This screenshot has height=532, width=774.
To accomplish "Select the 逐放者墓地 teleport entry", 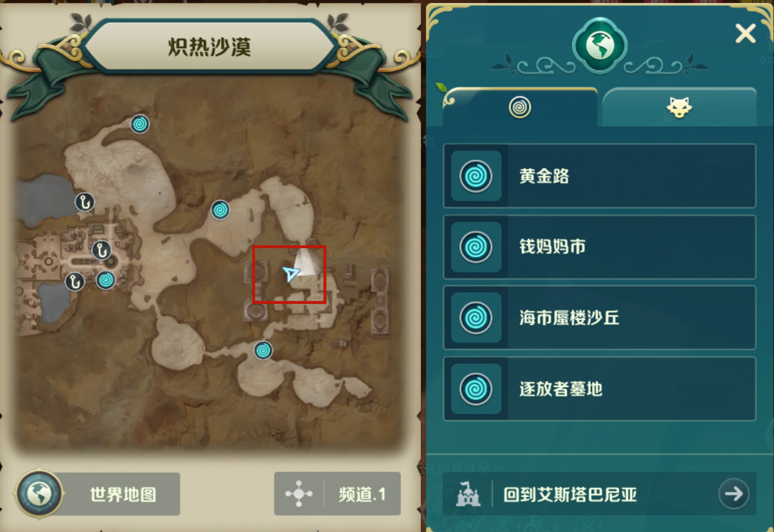I will (x=599, y=389).
